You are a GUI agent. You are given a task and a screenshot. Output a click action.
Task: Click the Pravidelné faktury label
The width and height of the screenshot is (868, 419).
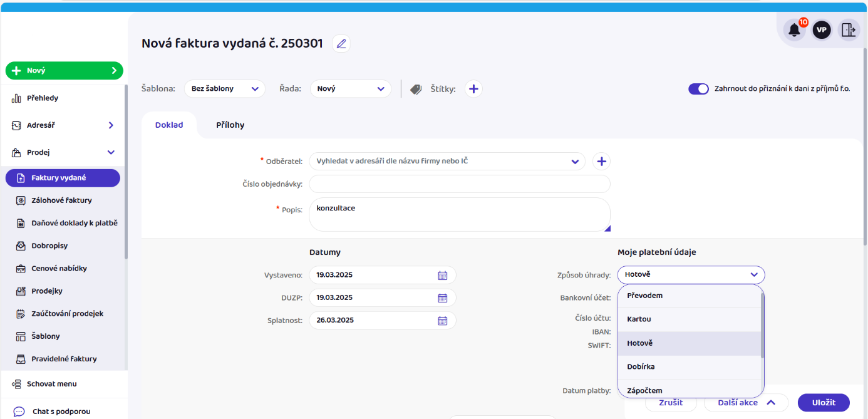click(65, 359)
